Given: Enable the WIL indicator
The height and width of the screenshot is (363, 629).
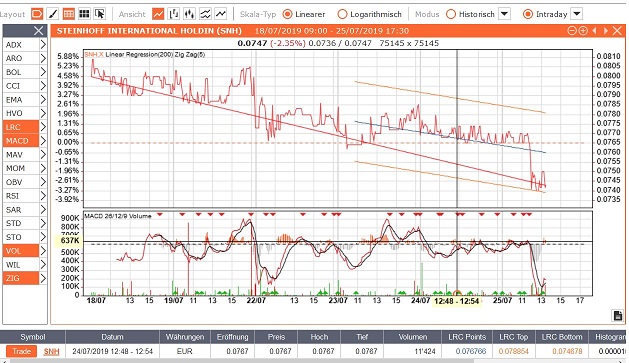Looking at the screenshot, I should pyautogui.click(x=21, y=265).
